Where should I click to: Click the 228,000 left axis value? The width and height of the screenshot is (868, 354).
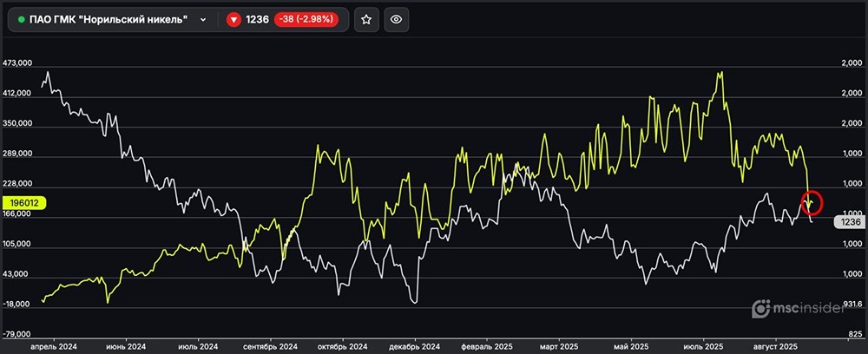coord(17,184)
